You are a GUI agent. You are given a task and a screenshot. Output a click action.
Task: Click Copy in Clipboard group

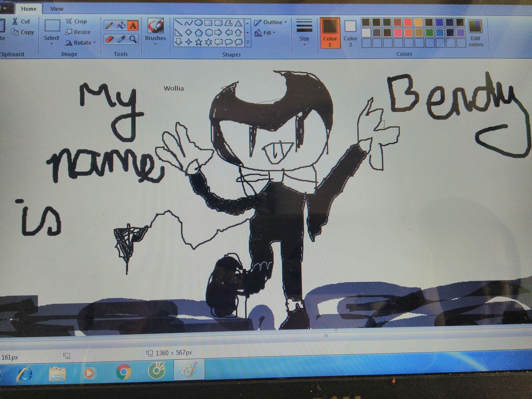tap(23, 32)
